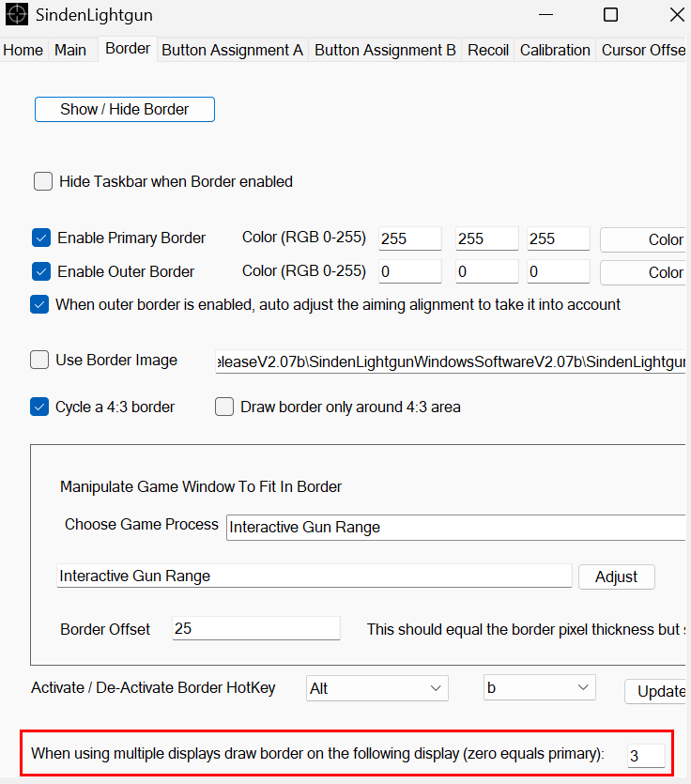Open the Calibration tab
The height and width of the screenshot is (784, 691).
point(555,50)
